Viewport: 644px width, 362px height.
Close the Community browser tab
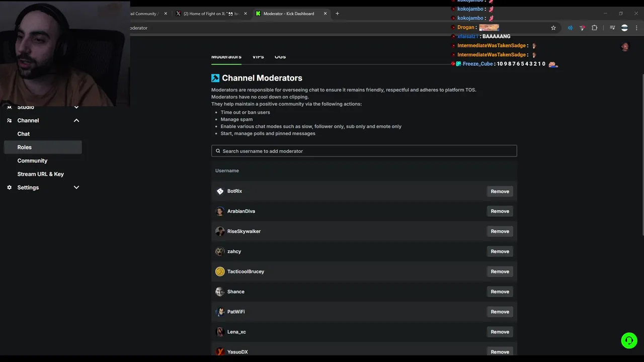[x=166, y=14]
